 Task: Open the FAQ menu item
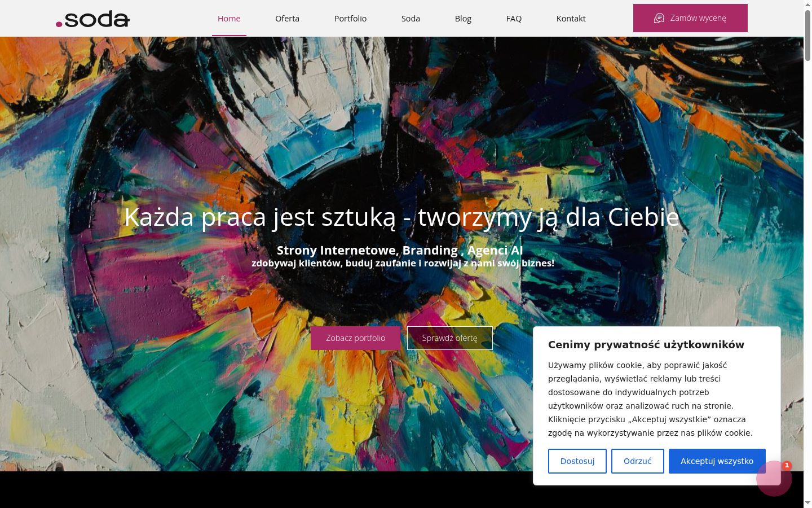point(514,19)
